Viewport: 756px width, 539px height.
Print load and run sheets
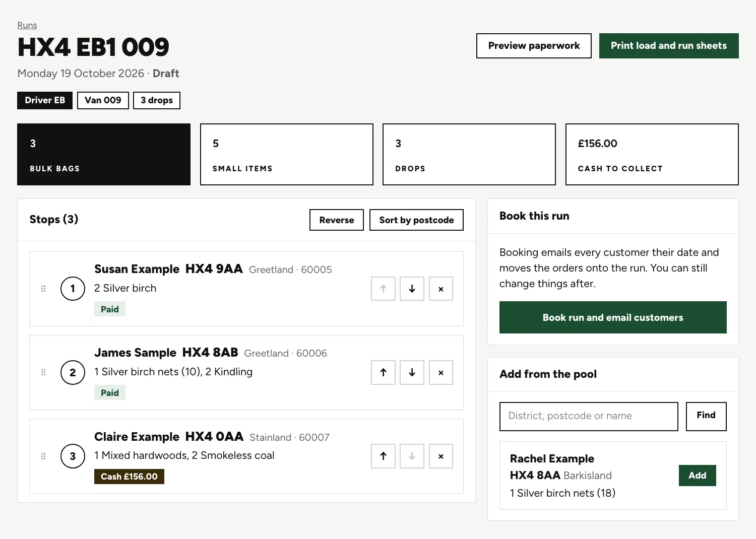pos(669,46)
